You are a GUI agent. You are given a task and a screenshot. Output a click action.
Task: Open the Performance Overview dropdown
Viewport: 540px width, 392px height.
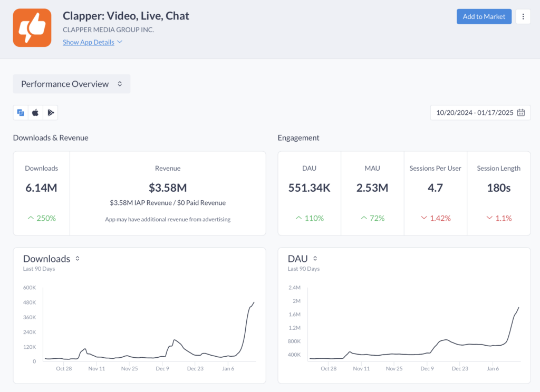[72, 84]
